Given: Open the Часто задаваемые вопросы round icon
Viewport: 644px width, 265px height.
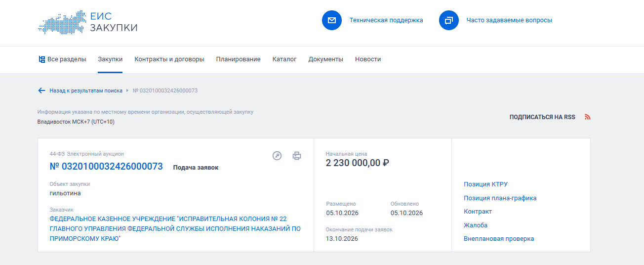Looking at the screenshot, I should pos(449,20).
